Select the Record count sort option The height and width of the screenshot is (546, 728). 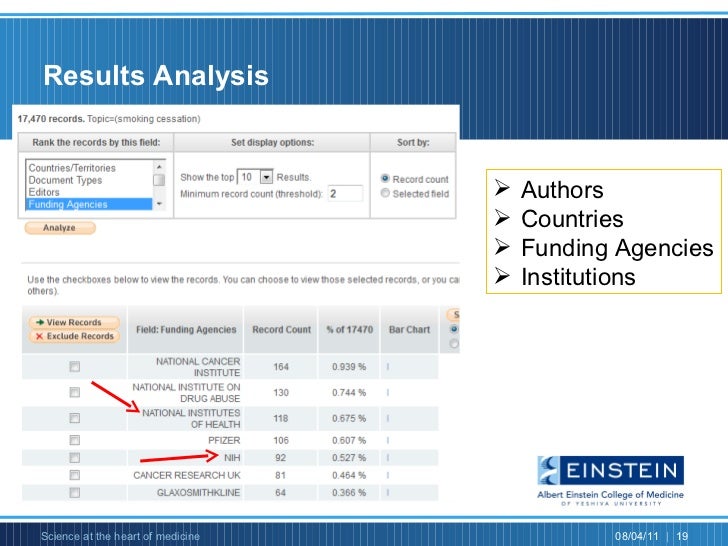385,178
